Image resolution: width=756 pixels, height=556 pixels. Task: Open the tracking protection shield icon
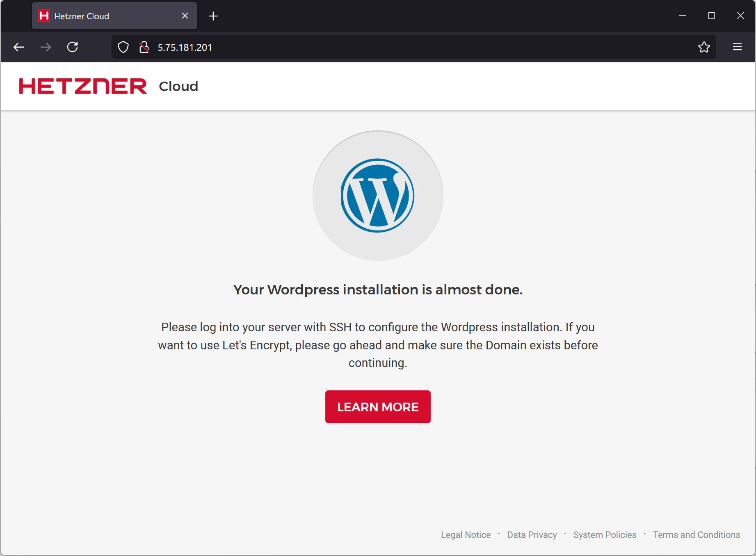tap(123, 47)
